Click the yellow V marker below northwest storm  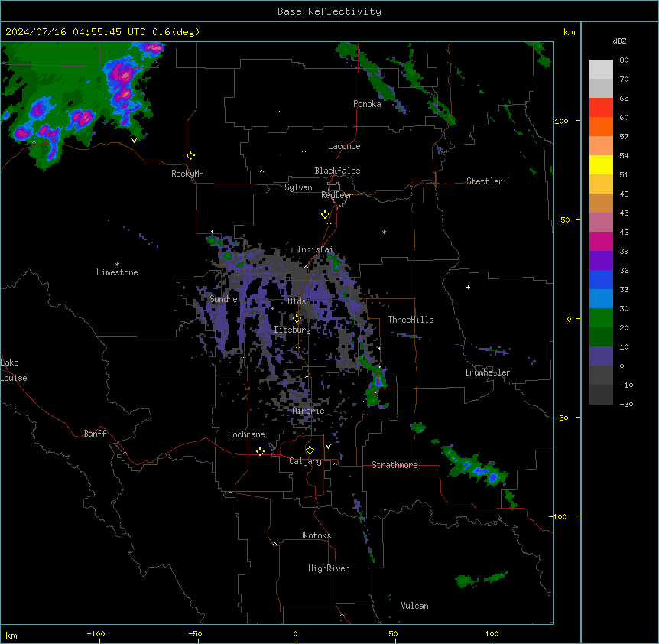(134, 141)
